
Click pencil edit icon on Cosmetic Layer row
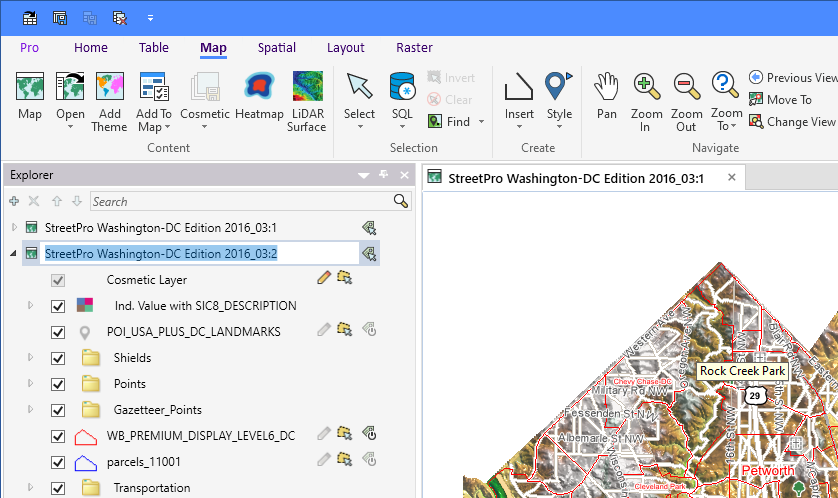coord(324,277)
